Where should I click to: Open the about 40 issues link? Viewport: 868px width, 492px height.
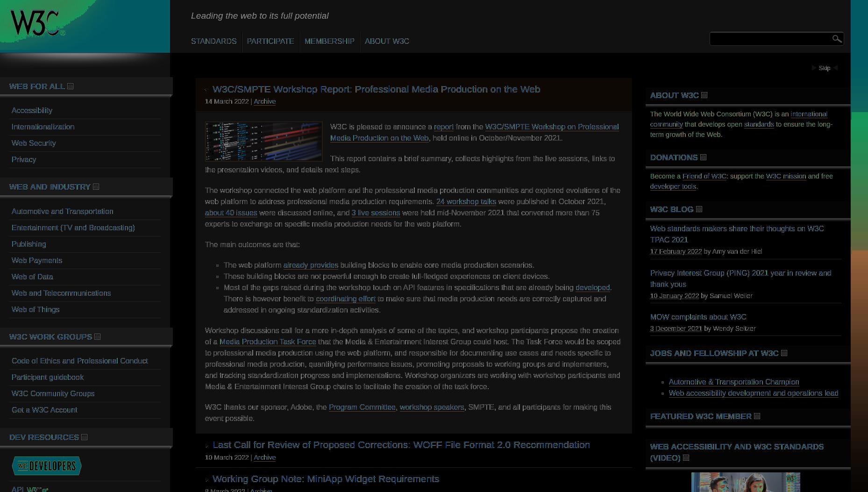pyautogui.click(x=231, y=213)
